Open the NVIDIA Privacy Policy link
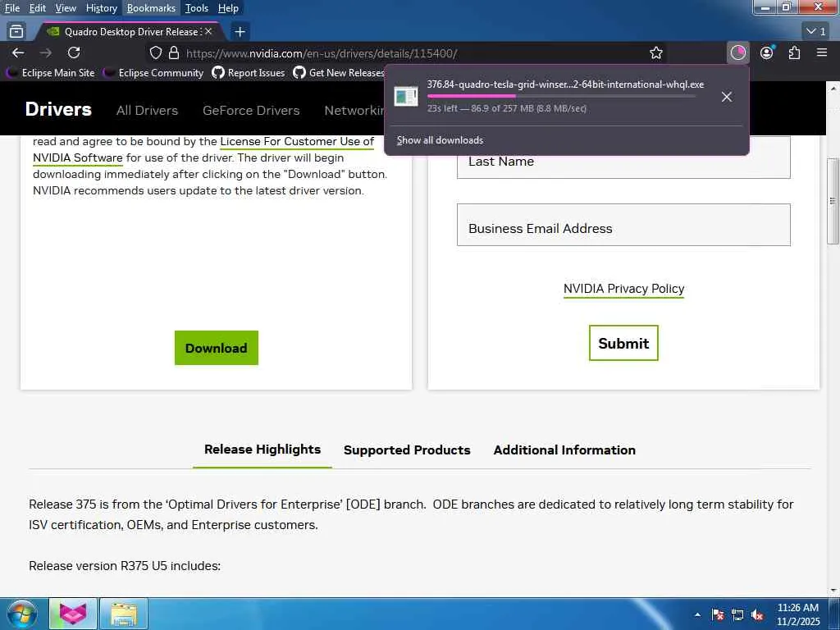The height and width of the screenshot is (630, 840). point(623,289)
